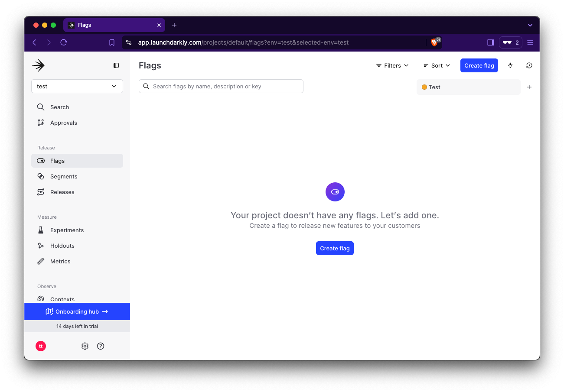Open the Filters dropdown
This screenshot has width=564, height=392.
[392, 65]
